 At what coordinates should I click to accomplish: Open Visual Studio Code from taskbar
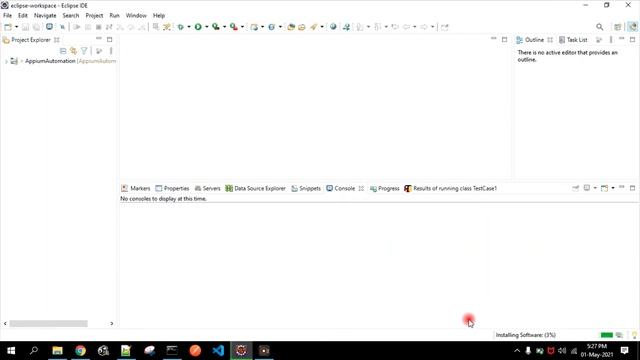218,351
